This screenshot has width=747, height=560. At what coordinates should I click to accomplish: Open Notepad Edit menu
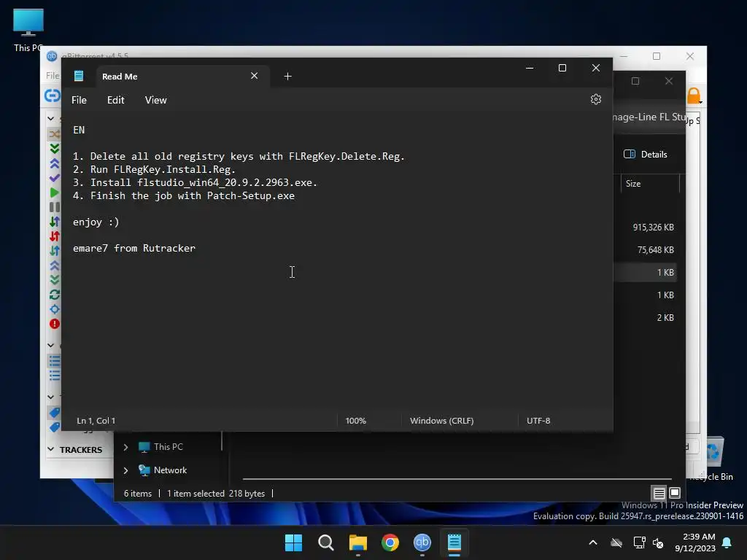[x=116, y=100]
